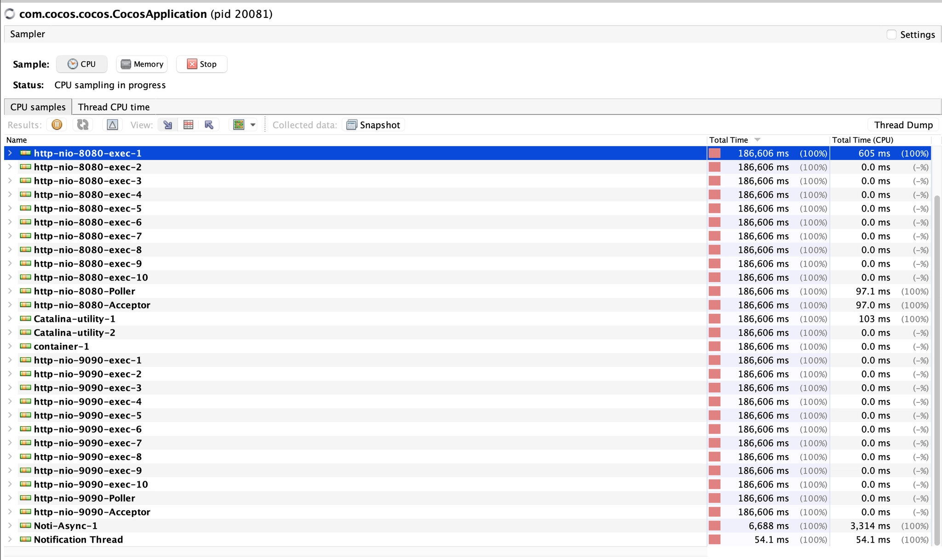Image resolution: width=942 pixels, height=560 pixels.
Task: Switch to hot spots table view
Action: click(188, 125)
